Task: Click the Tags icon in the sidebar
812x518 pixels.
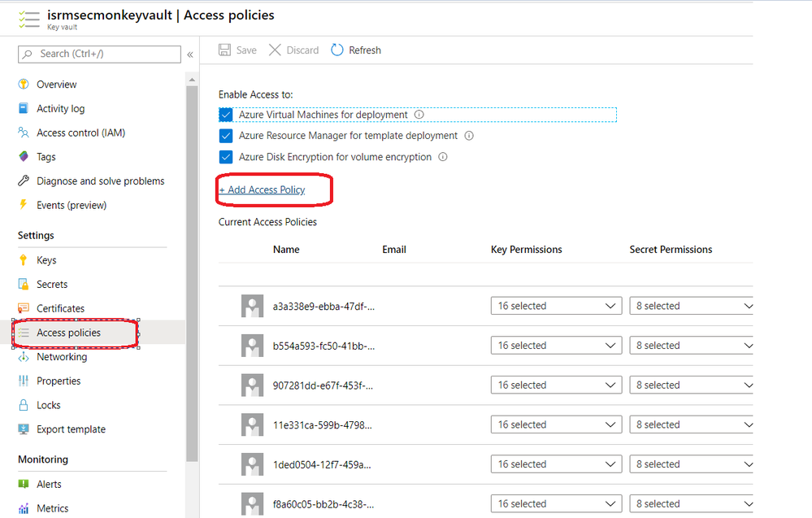Action: coord(24,156)
